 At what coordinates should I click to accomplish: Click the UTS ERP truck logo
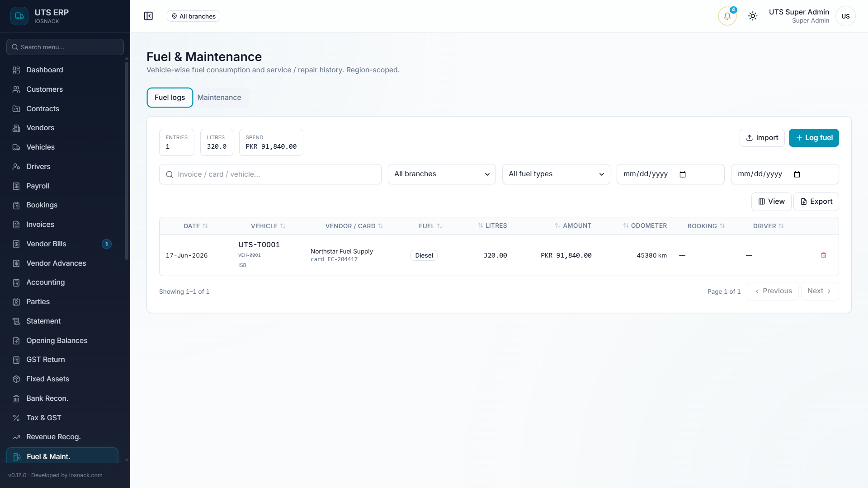[x=19, y=16]
